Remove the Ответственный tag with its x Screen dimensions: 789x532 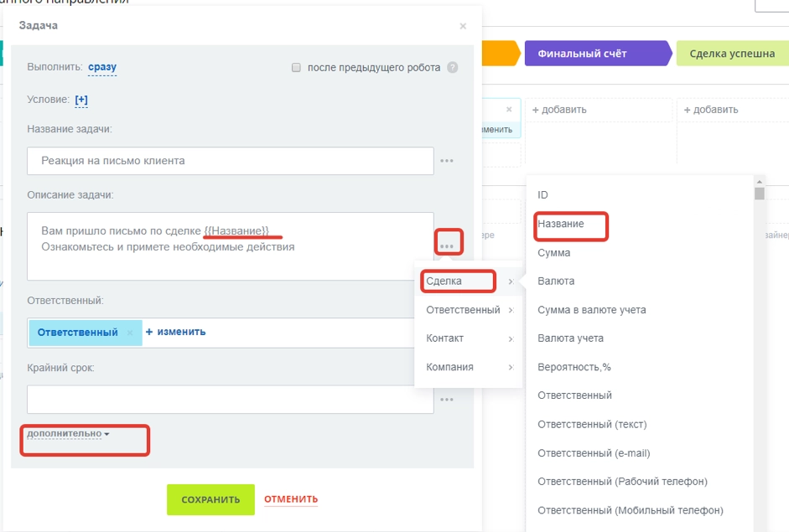tap(130, 333)
